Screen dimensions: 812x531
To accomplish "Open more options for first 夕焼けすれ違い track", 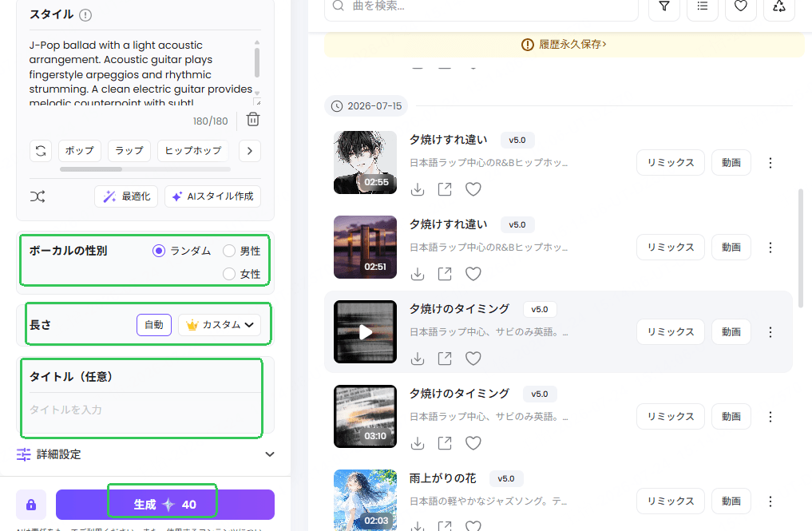I will 770,163.
